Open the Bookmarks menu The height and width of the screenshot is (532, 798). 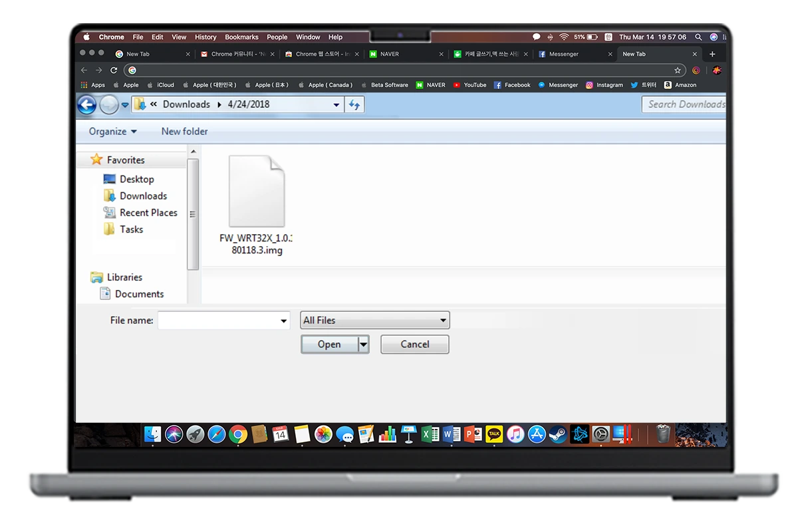tap(241, 37)
